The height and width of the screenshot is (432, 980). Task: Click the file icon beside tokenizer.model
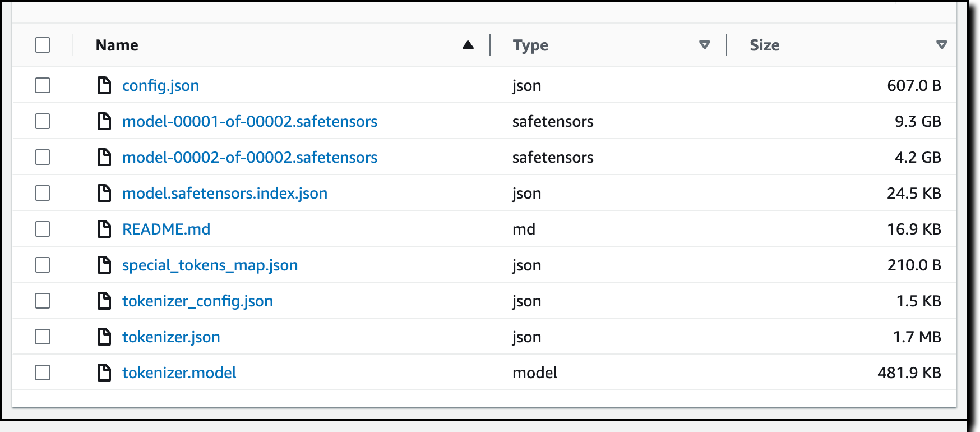104,373
